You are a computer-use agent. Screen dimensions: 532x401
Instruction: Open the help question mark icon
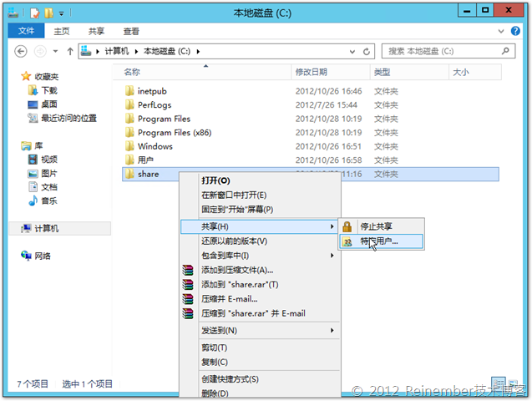515,31
